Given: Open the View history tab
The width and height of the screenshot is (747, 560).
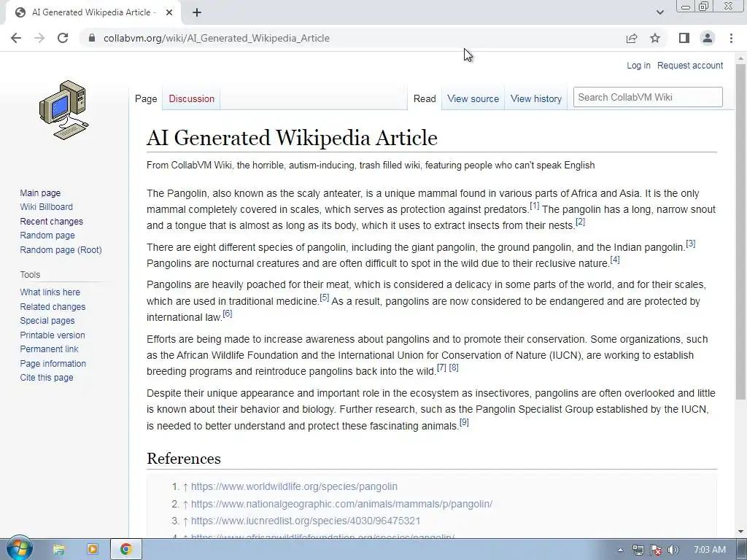Looking at the screenshot, I should [536, 98].
